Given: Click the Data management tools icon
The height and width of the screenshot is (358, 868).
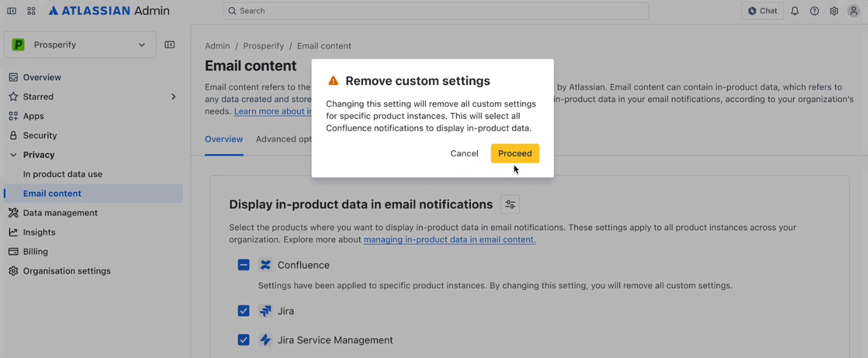Looking at the screenshot, I should (x=13, y=213).
